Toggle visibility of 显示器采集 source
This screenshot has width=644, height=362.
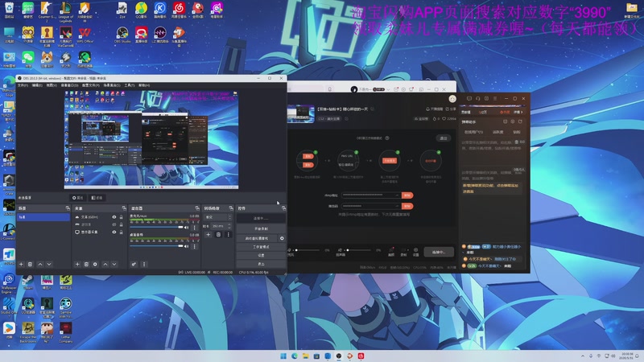(x=114, y=232)
